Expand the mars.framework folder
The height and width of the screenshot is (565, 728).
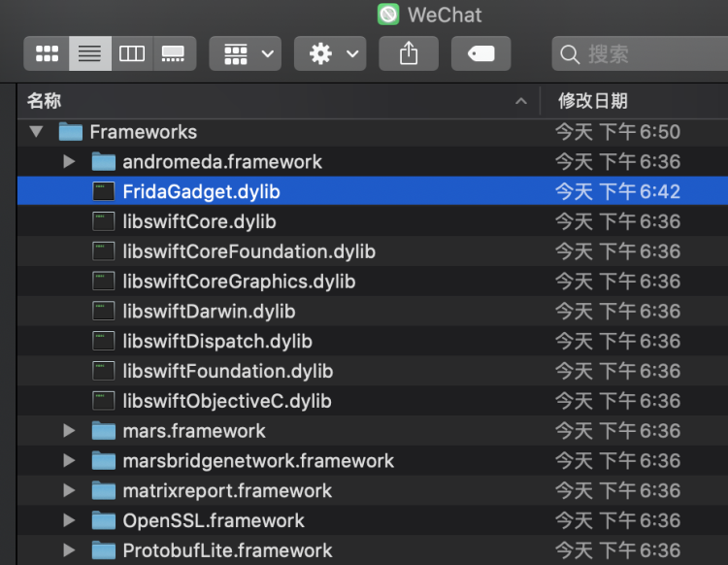pos(69,430)
